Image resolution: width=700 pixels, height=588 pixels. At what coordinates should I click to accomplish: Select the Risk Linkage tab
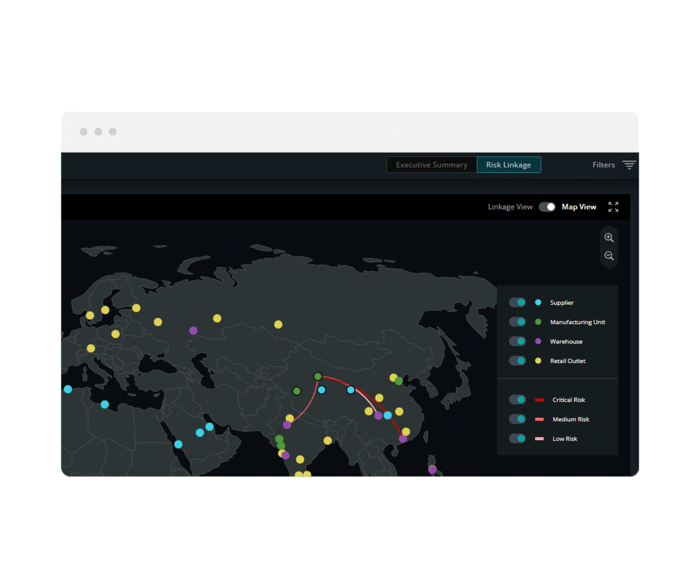tap(508, 165)
